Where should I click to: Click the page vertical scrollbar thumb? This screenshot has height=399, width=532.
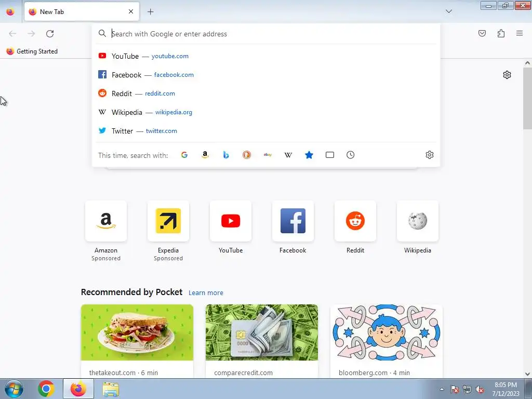527,98
